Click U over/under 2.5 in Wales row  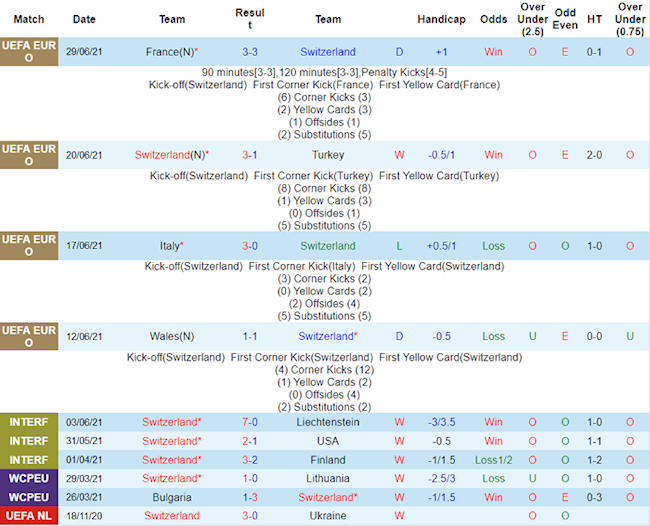click(x=532, y=337)
